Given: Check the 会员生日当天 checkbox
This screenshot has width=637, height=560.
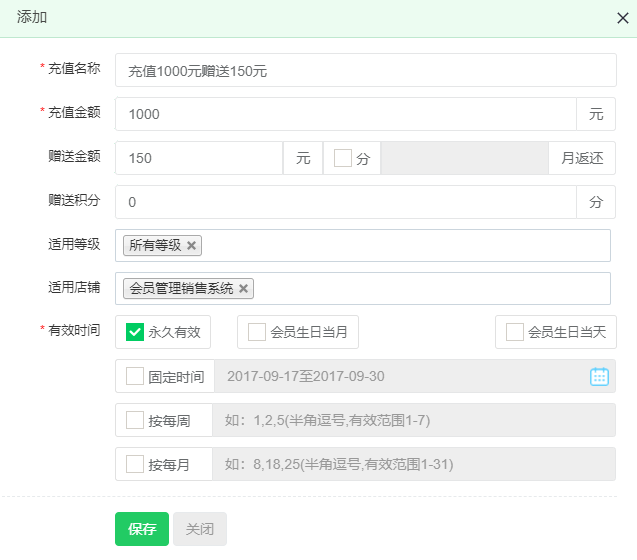Looking at the screenshot, I should pos(515,332).
